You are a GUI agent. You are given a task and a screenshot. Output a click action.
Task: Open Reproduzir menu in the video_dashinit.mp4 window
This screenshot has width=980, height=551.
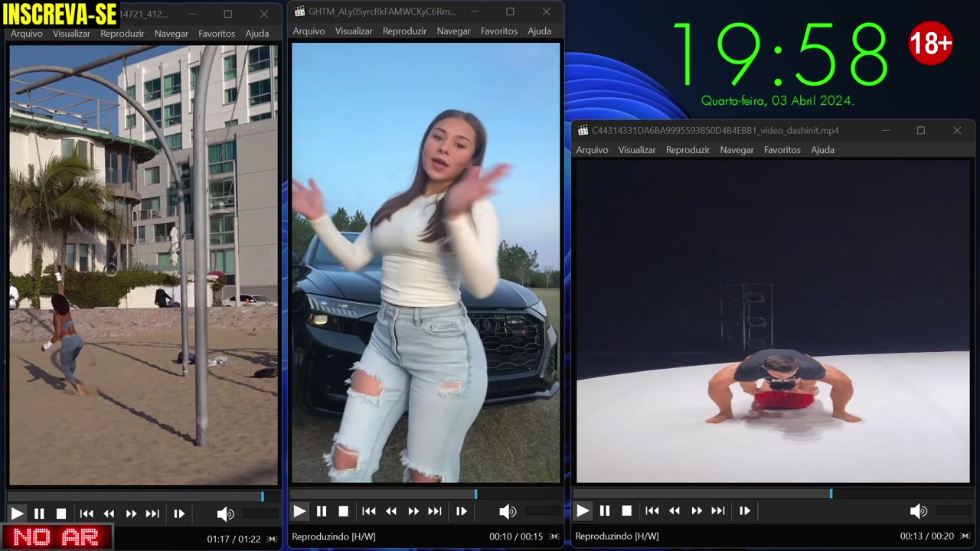(x=688, y=150)
